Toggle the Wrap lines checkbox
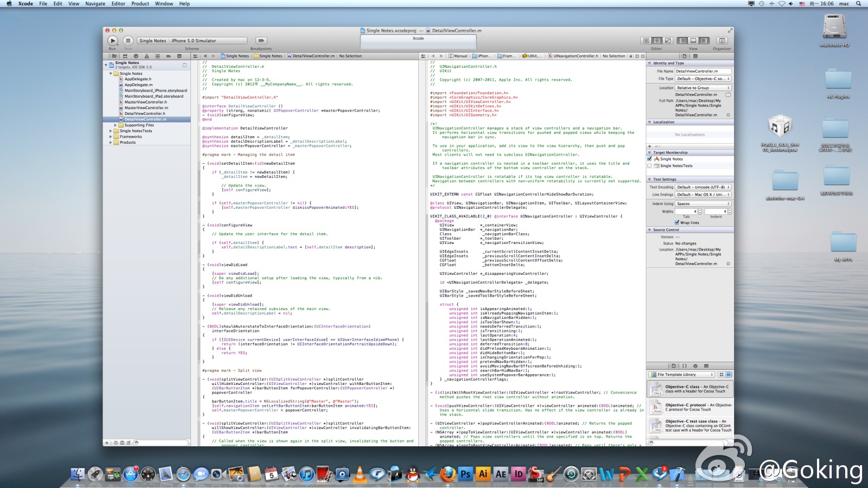The height and width of the screenshot is (488, 868). pyautogui.click(x=677, y=222)
